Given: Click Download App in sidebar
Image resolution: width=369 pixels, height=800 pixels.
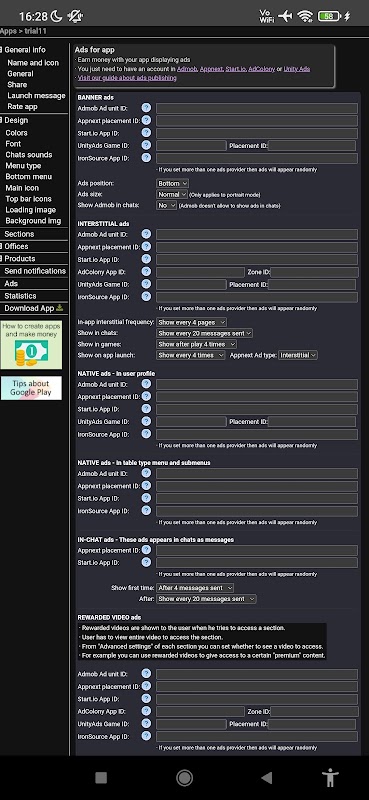Looking at the screenshot, I should click(34, 308).
